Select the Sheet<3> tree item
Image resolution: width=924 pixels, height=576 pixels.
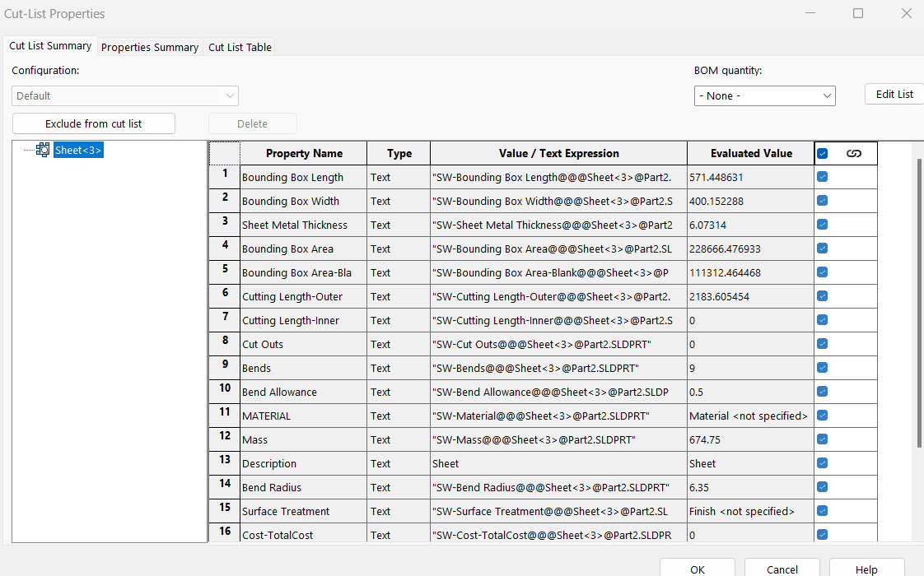pyautogui.click(x=78, y=150)
